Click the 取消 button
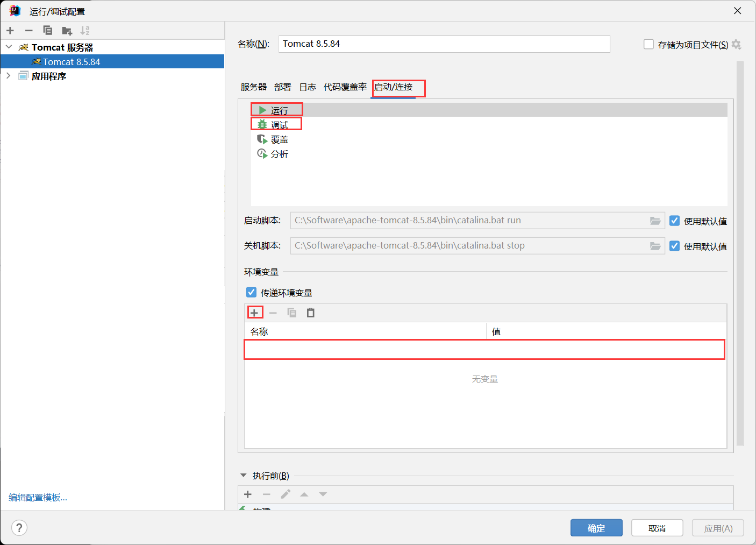The image size is (756, 545). pyautogui.click(x=657, y=528)
